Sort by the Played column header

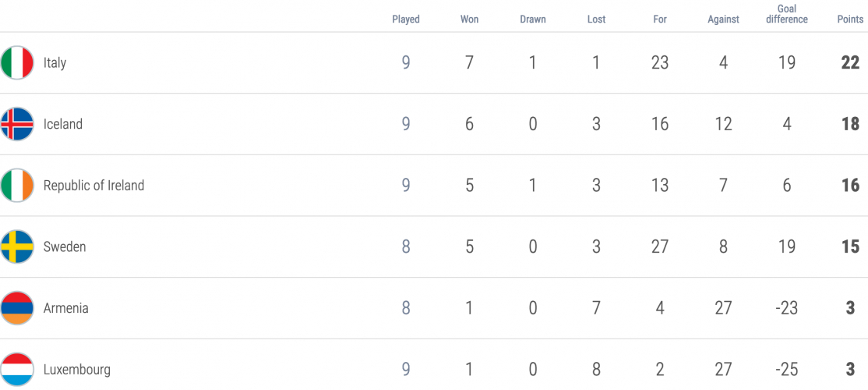point(406,19)
